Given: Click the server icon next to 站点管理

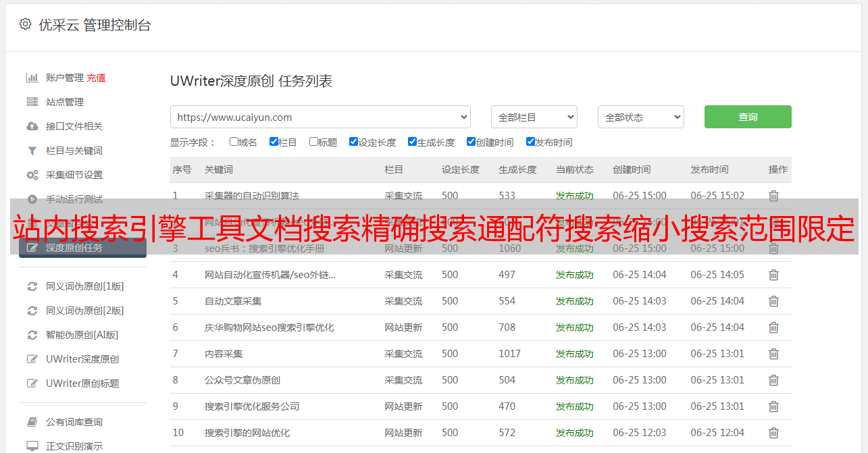Looking at the screenshot, I should [32, 102].
